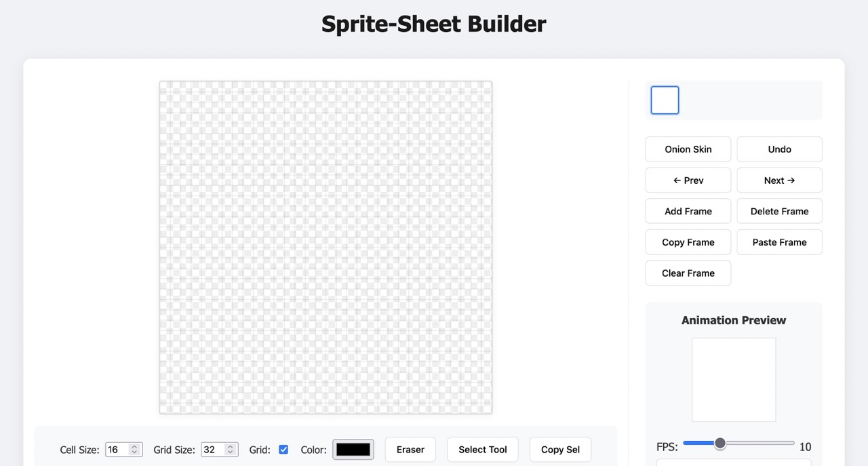Adjust the FPS slider
This screenshot has height=466, width=868.
point(720,443)
